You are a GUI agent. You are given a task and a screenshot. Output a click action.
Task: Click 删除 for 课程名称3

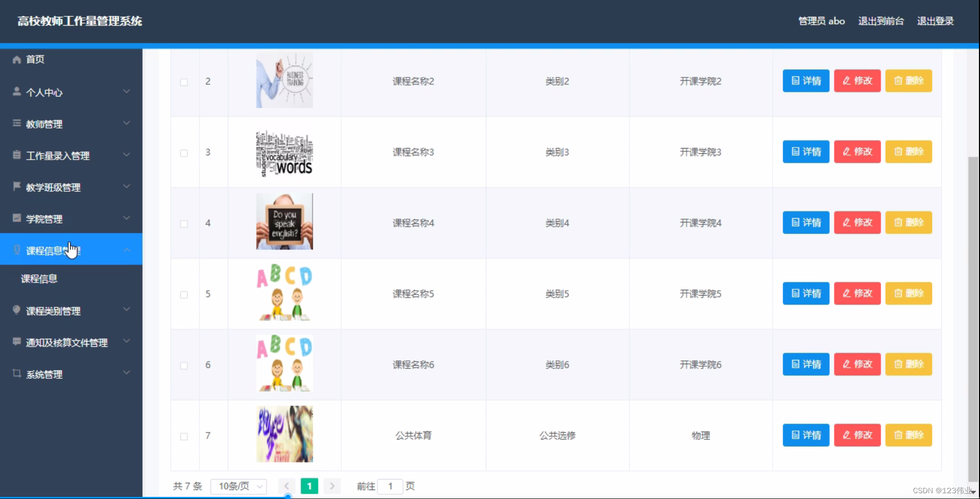908,151
